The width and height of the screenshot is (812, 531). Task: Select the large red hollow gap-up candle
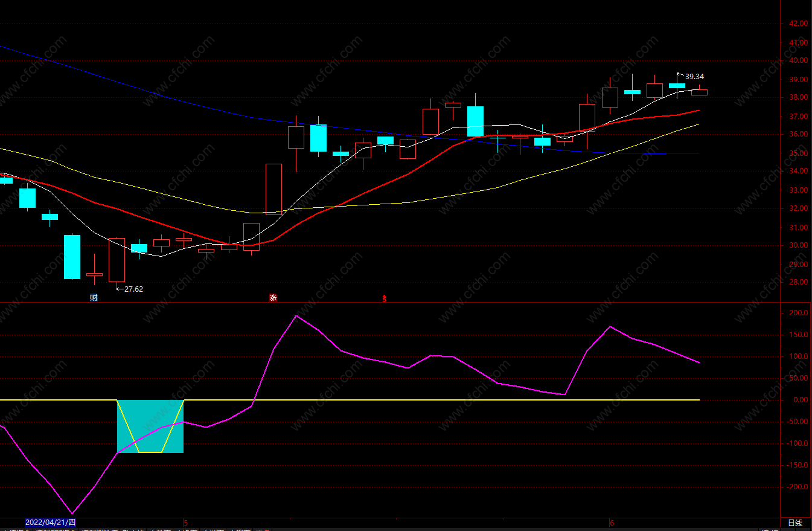point(273,189)
